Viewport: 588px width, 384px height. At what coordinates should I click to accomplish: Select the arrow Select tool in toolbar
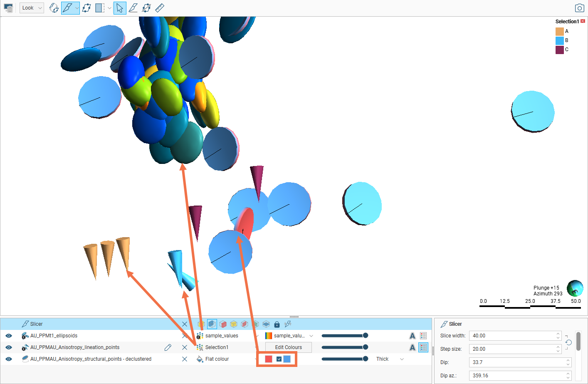120,7
